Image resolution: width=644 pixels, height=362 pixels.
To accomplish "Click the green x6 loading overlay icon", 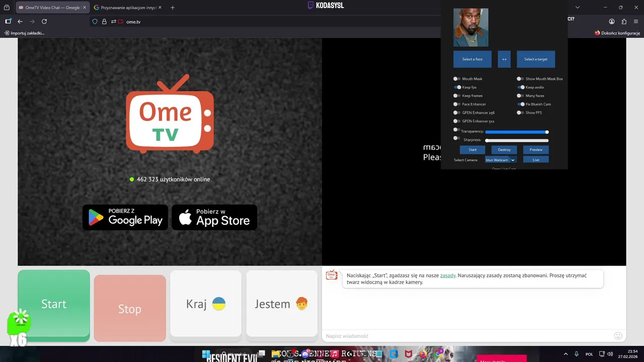I will [18, 327].
